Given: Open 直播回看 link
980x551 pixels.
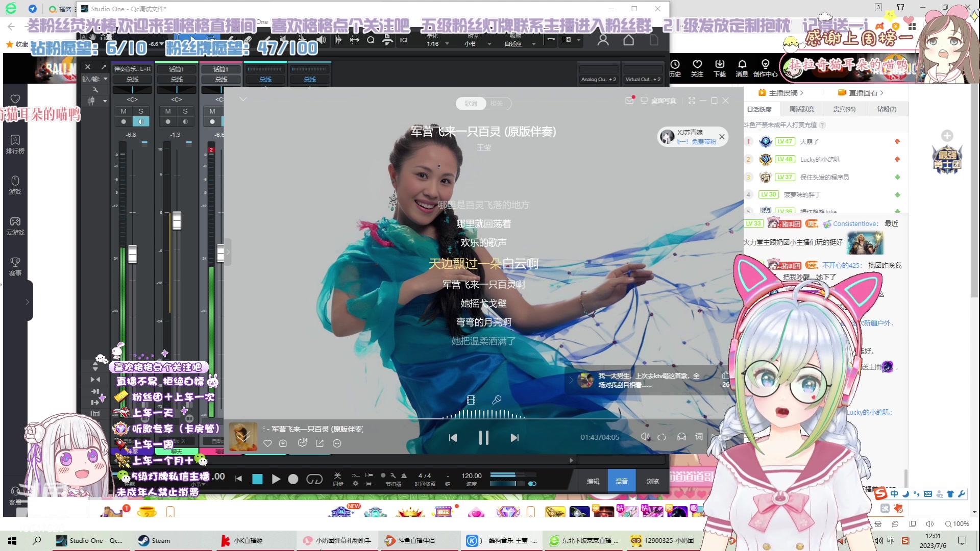Looking at the screenshot, I should tap(861, 93).
